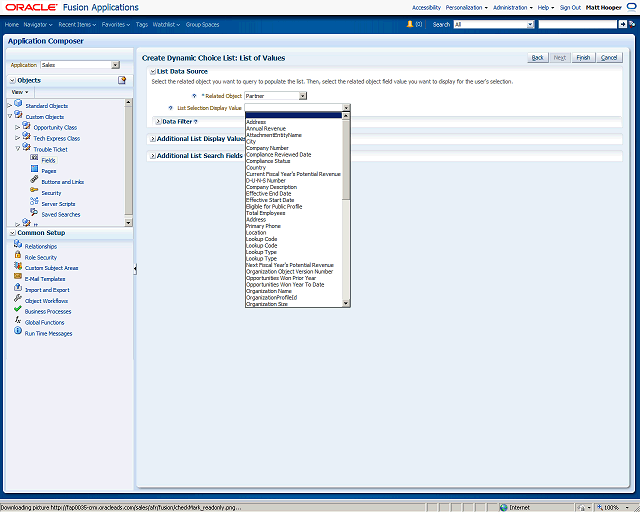This screenshot has width=640, height=512.
Task: Click the dropdown list scroll down arrow
Action: click(346, 303)
